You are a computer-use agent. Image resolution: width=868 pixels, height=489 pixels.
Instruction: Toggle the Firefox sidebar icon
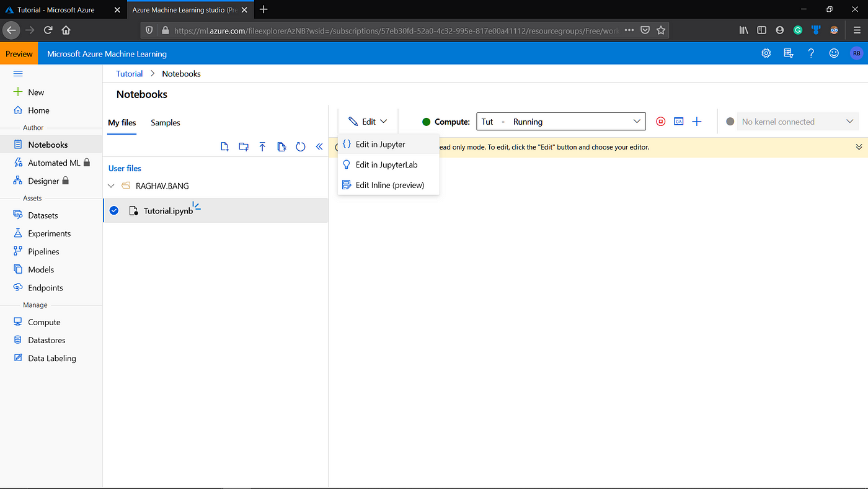click(x=761, y=30)
